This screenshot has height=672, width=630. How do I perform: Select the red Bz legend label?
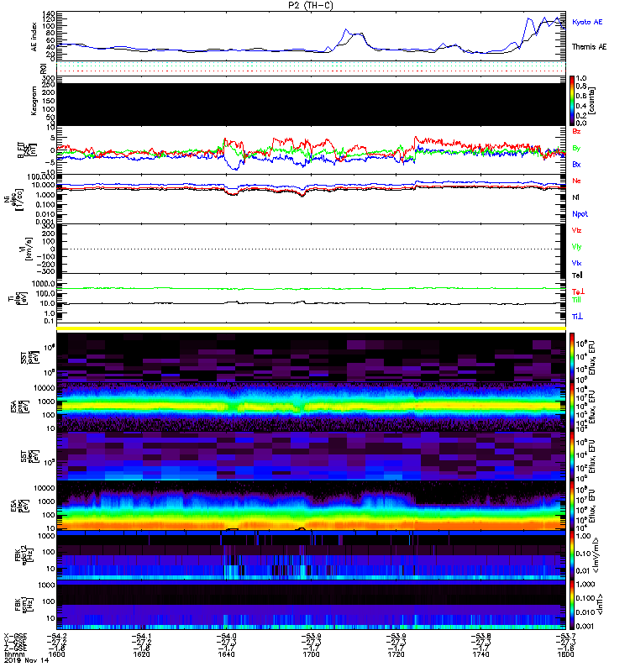(x=576, y=132)
